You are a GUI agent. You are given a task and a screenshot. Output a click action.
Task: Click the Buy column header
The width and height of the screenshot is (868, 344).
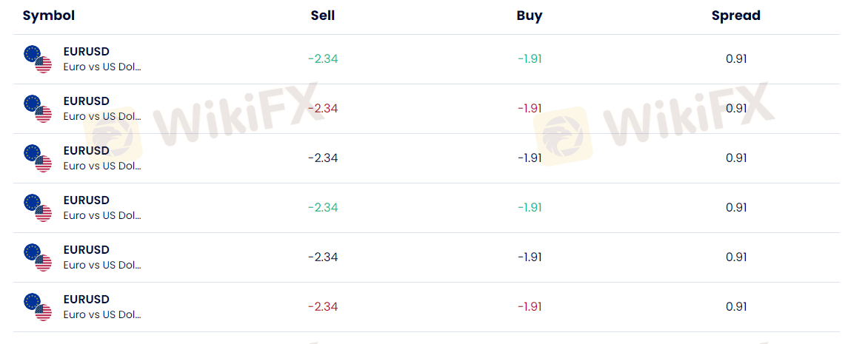[530, 16]
